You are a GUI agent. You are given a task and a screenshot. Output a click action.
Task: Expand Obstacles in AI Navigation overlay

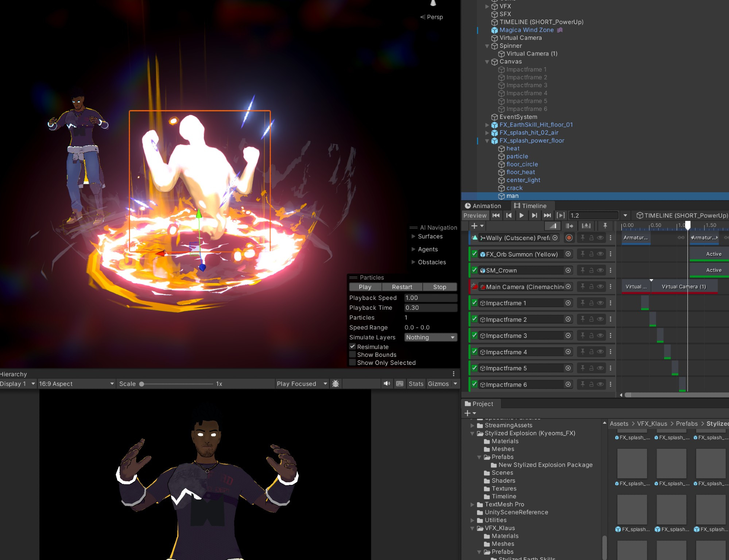click(x=414, y=262)
